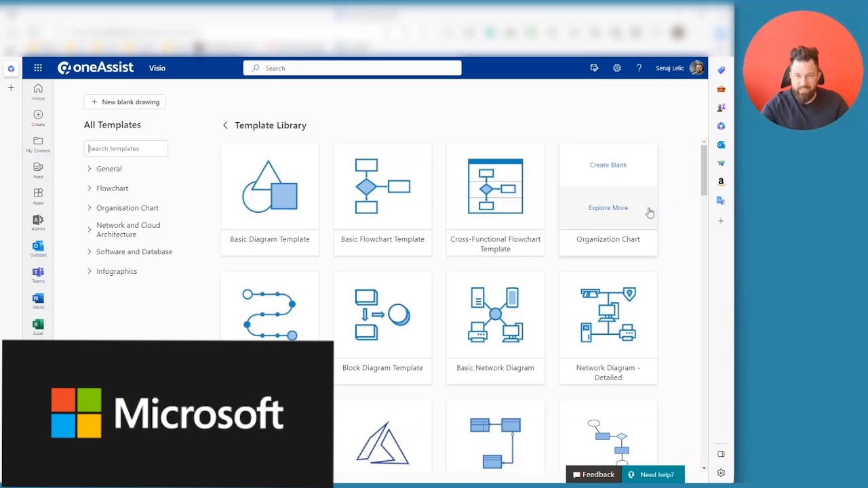Screen dimensions: 868x488
Task: Open browser sidebar settings gear at bottom
Action: pyautogui.click(x=721, y=473)
